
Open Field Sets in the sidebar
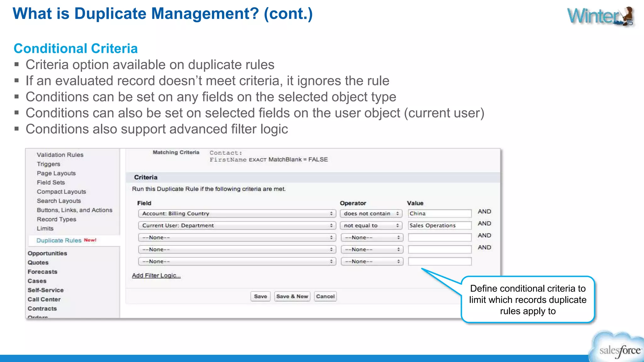point(51,183)
